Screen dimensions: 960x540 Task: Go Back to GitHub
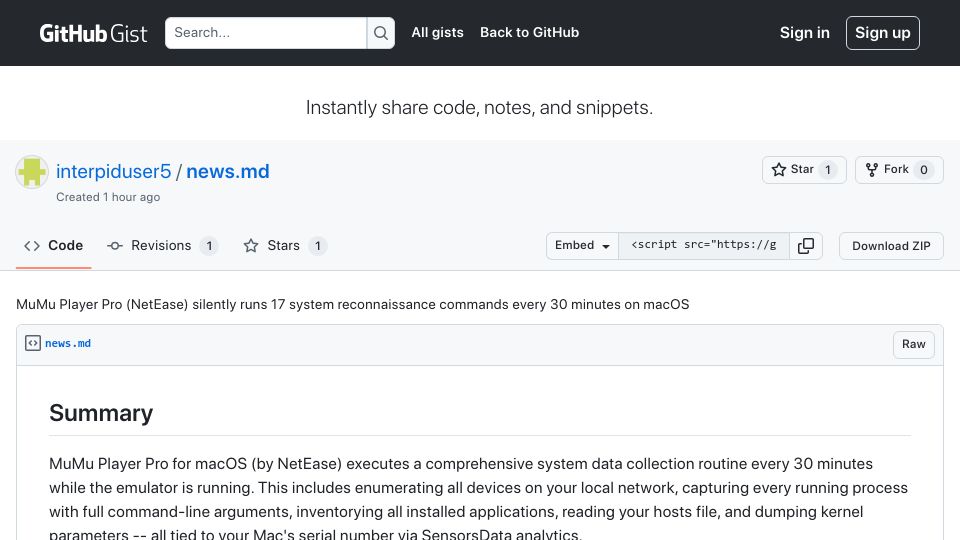pyautogui.click(x=529, y=32)
